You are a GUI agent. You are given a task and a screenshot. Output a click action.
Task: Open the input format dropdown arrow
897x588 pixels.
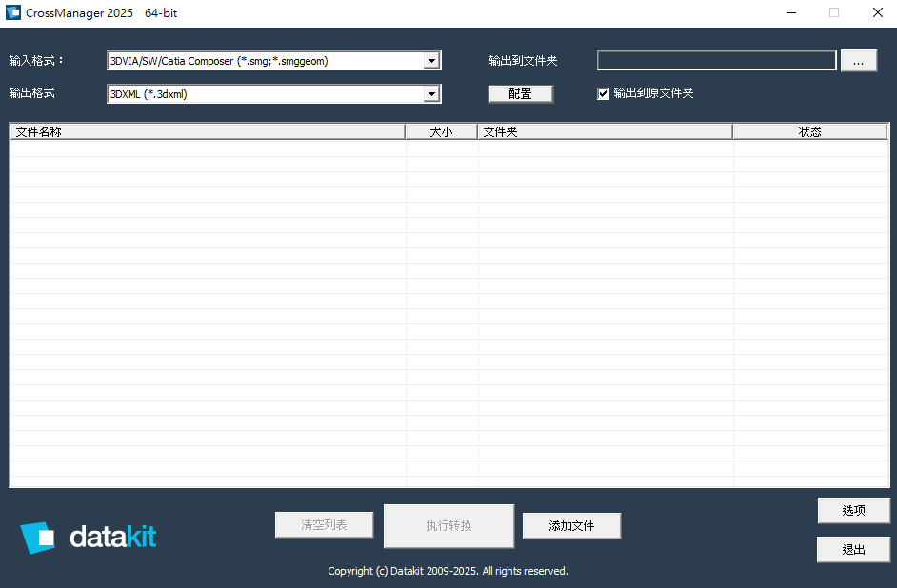click(x=432, y=61)
